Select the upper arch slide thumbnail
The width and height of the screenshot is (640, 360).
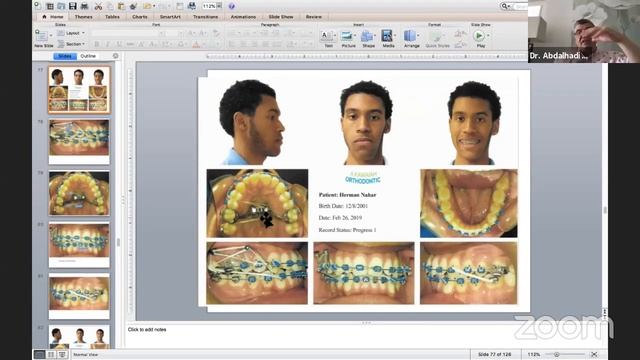point(79,193)
